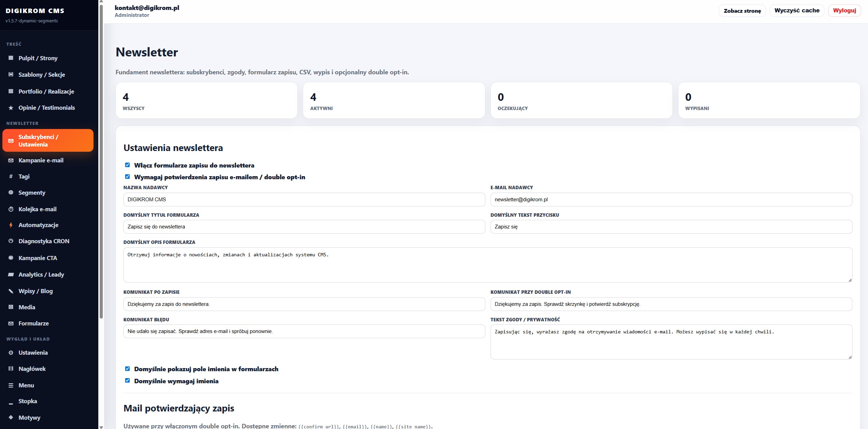Screen dimensions: 868x429
Task: Click the pencil icon next to Wpisy / Blog
Action: pos(11,291)
